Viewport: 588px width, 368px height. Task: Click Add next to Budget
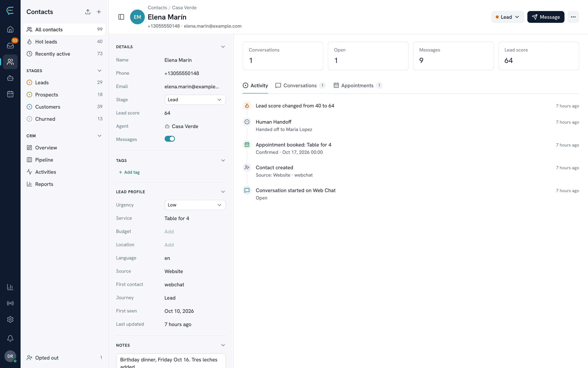[169, 231]
